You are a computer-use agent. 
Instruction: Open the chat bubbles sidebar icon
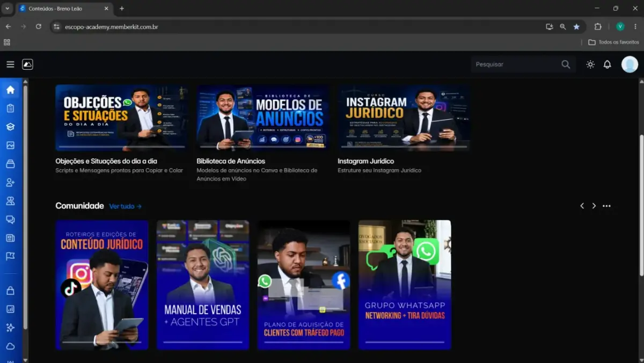click(x=10, y=220)
